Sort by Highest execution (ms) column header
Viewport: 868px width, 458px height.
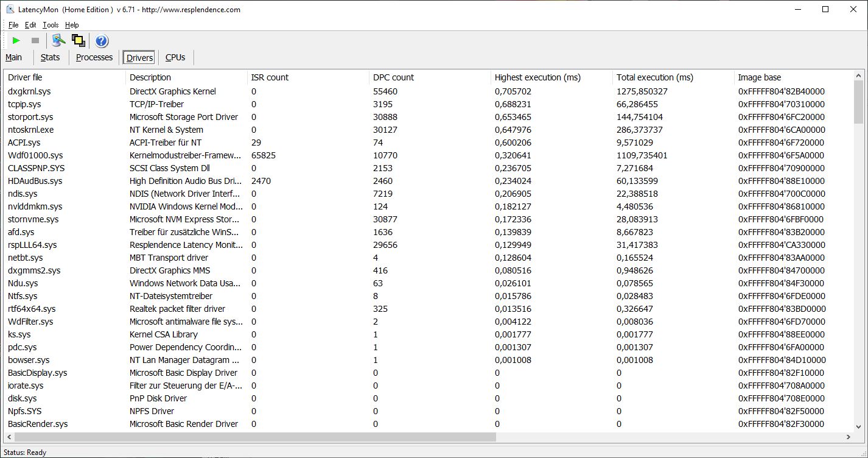(551, 77)
